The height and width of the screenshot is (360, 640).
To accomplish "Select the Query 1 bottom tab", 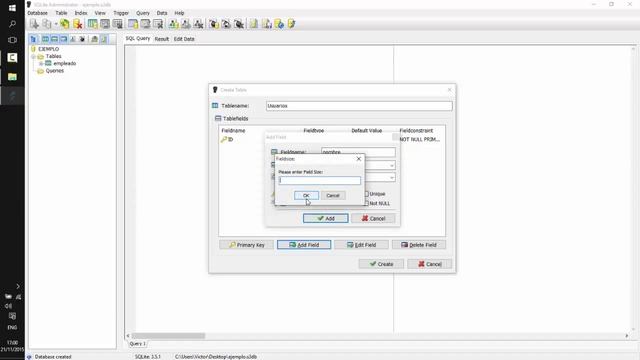I will coord(138,344).
